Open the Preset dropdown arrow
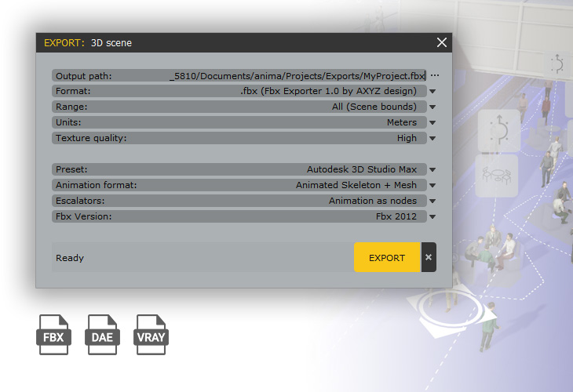 (x=432, y=169)
